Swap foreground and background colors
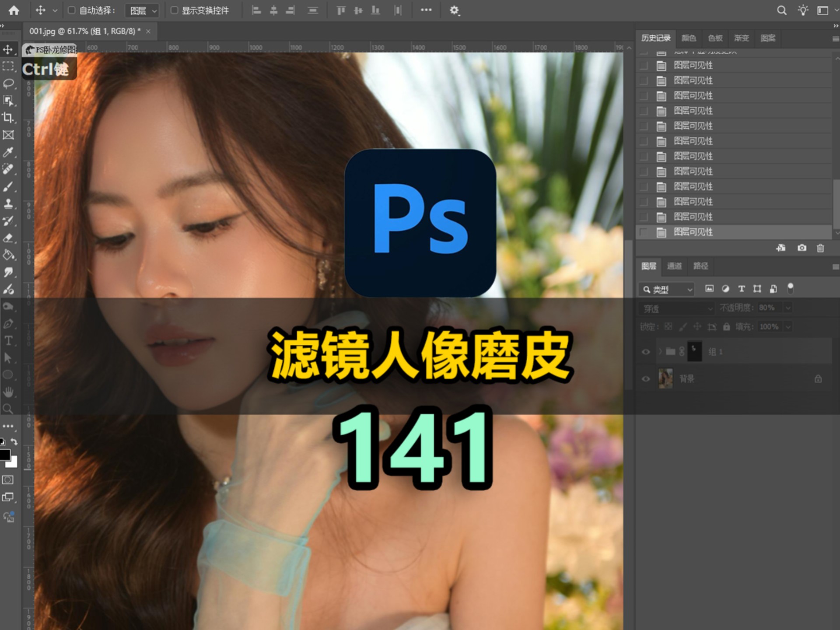Screen dimensions: 840x630 tap(14, 441)
